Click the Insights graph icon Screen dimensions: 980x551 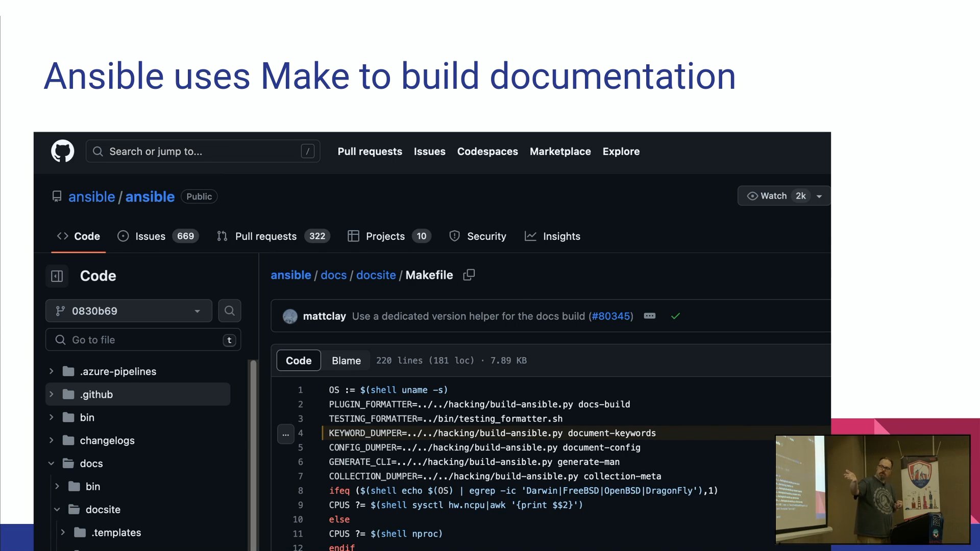point(530,236)
